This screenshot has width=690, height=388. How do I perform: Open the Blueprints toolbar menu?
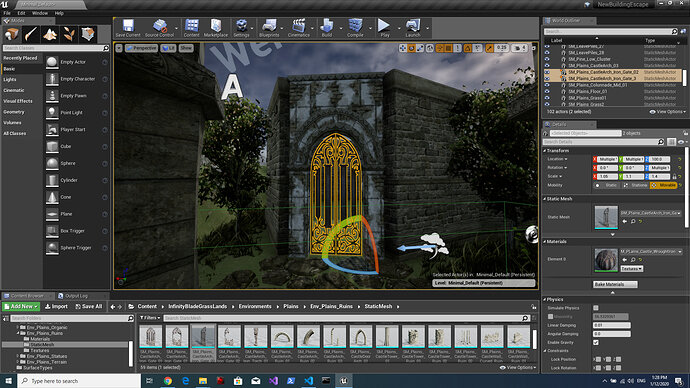(x=269, y=28)
